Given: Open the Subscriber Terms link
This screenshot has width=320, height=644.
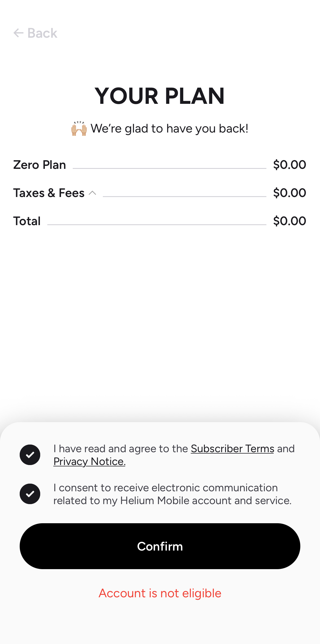Looking at the screenshot, I should tap(232, 449).
